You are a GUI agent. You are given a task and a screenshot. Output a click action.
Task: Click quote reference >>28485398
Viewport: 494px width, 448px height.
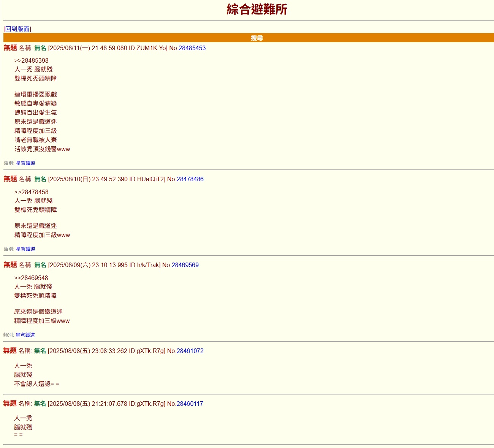pos(32,60)
